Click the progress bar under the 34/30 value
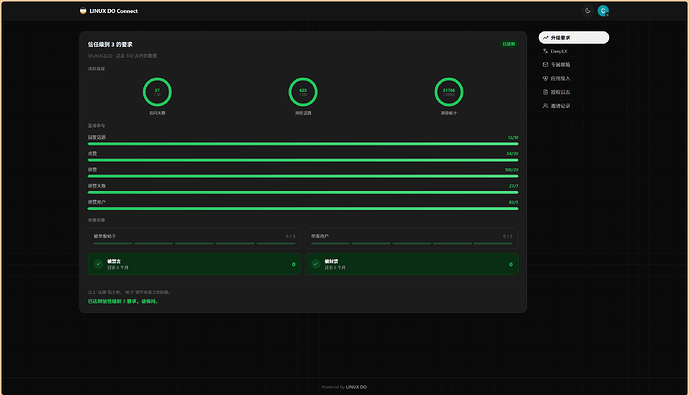The height and width of the screenshot is (395, 690). click(x=303, y=160)
